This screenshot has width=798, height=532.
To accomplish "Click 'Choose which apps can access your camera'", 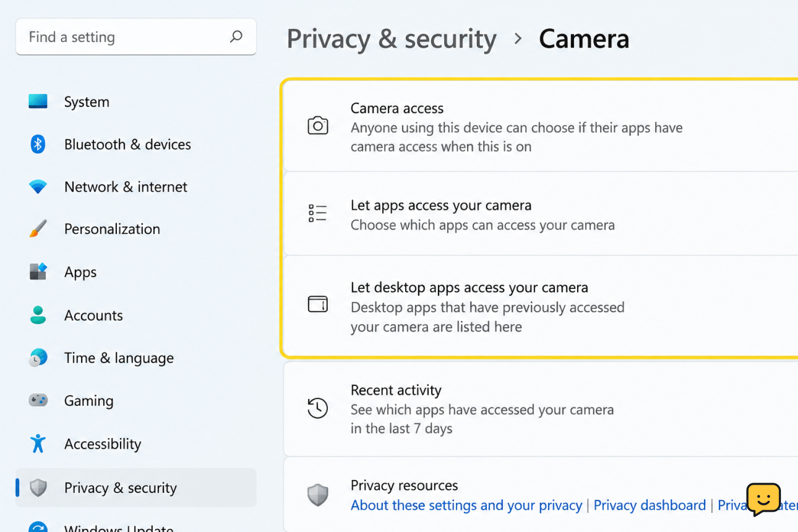I will 483,225.
